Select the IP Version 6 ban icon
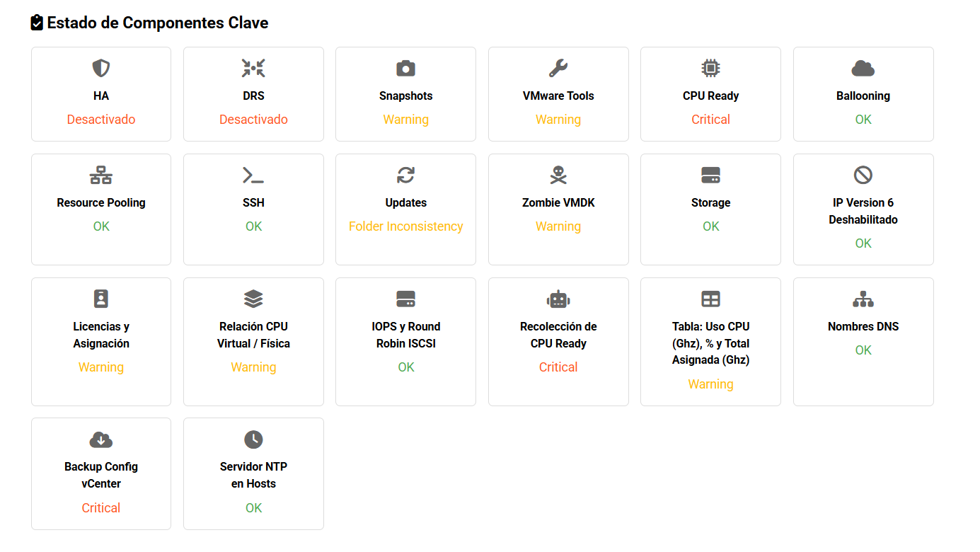Screen dimensions: 980x552 pyautogui.click(x=863, y=175)
